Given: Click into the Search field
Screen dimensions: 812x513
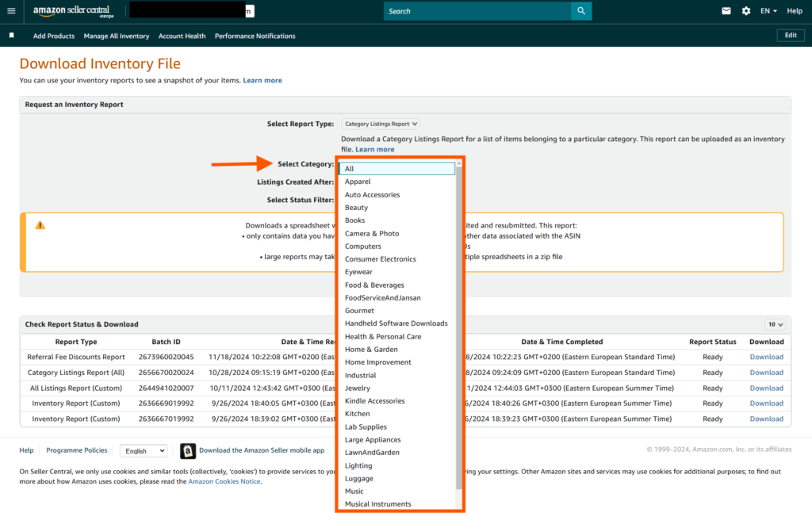Looking at the screenshot, I should pos(477,11).
